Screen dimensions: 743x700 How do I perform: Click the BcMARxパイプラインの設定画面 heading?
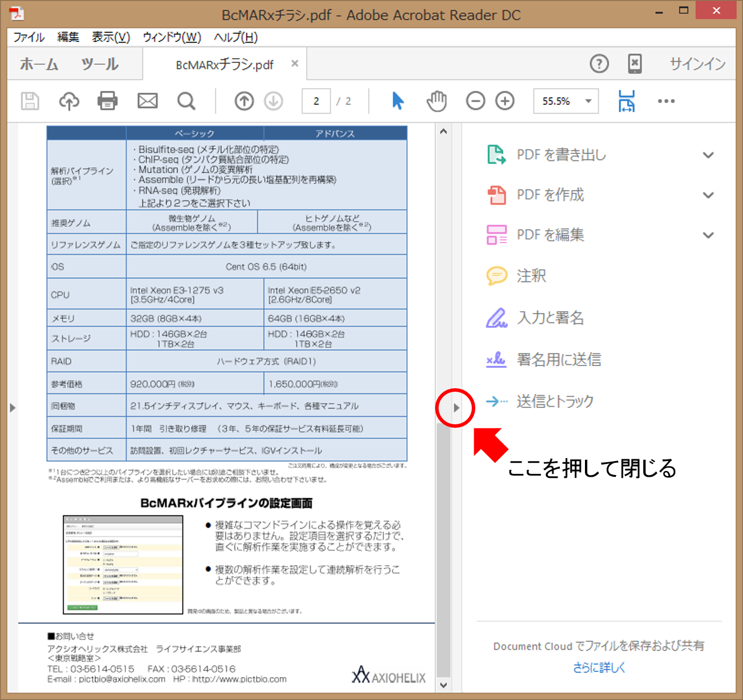click(x=226, y=503)
